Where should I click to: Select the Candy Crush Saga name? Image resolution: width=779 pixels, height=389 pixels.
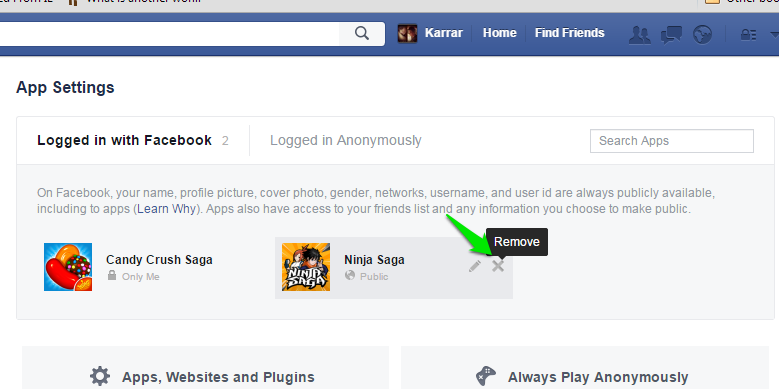pos(159,260)
